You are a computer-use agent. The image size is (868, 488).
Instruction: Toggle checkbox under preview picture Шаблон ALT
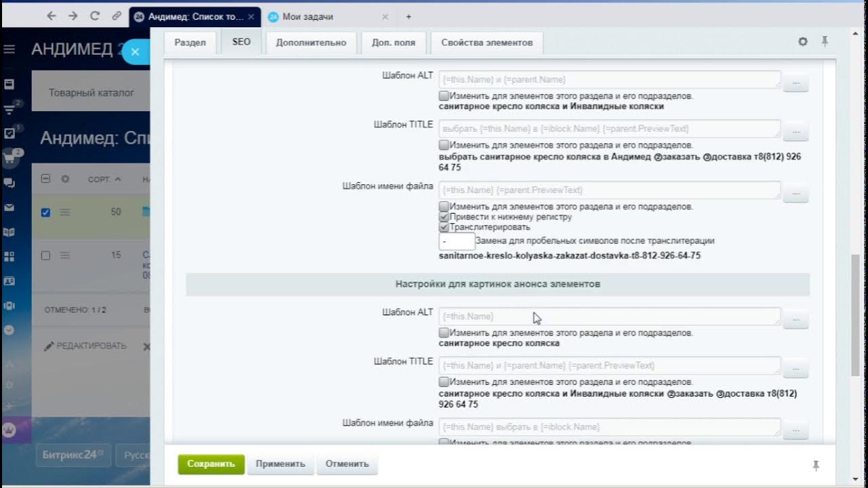443,332
